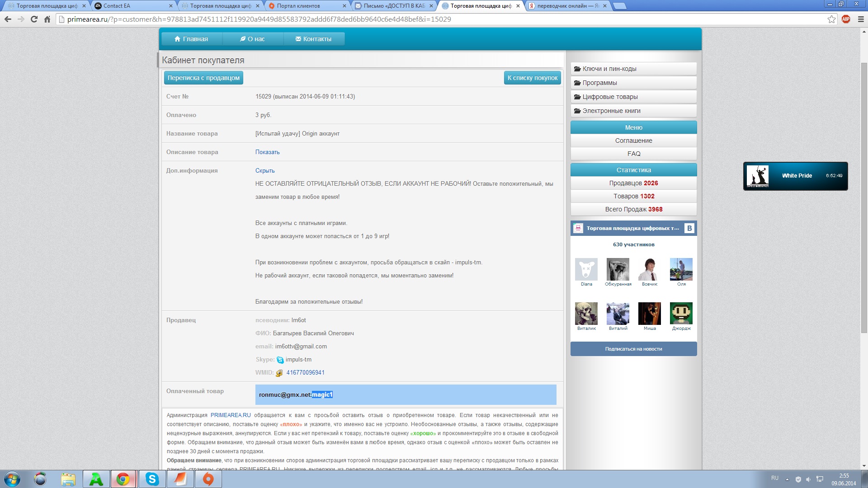Image resolution: width=868 pixels, height=488 pixels.
Task: Click the page vertical scrollbar
Action: 864,197
